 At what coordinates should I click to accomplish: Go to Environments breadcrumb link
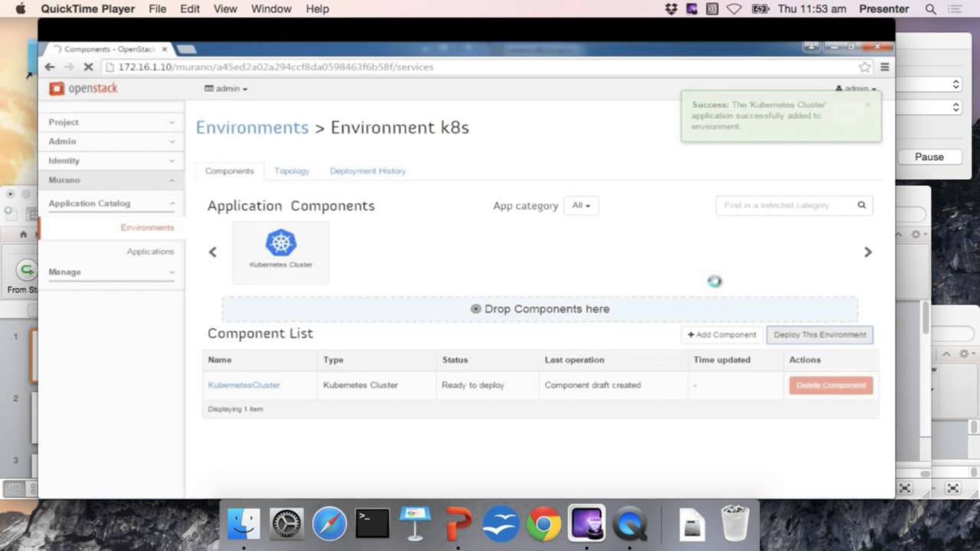pos(252,128)
